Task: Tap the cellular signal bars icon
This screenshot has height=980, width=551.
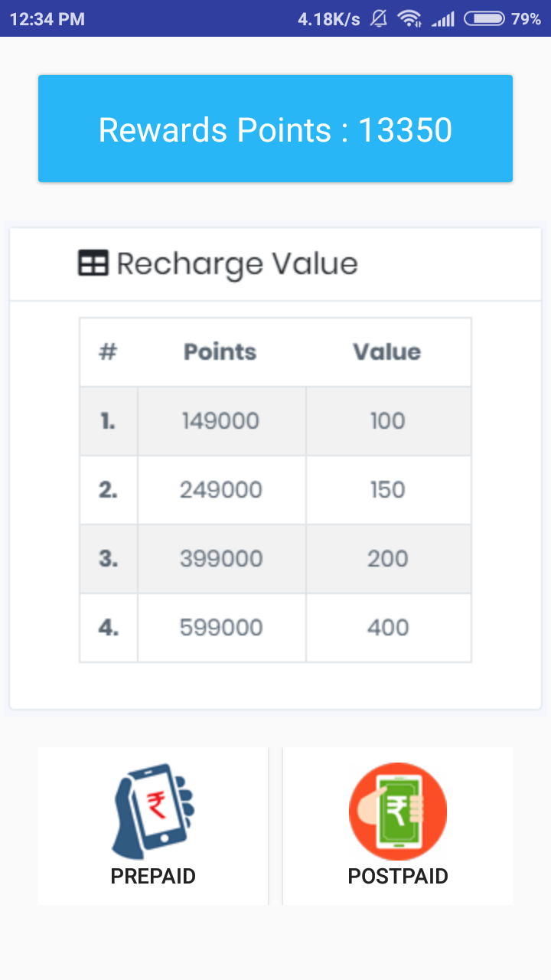Action: (443, 18)
